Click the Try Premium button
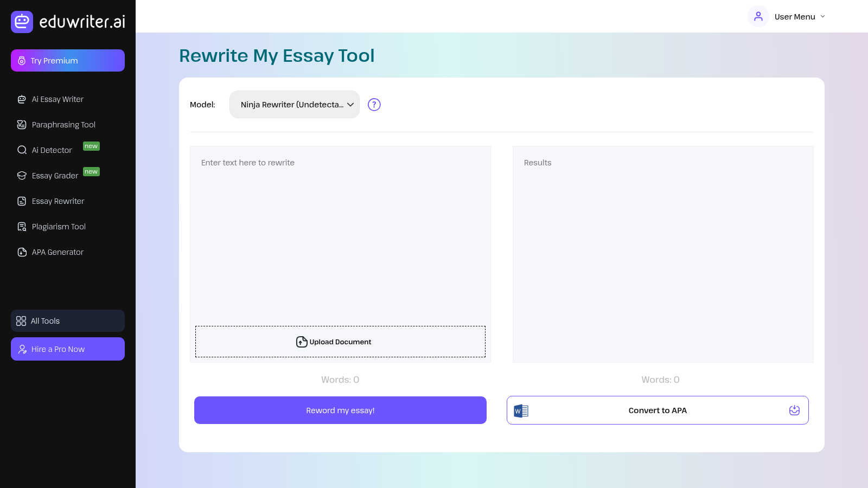The width and height of the screenshot is (868, 488). (68, 61)
